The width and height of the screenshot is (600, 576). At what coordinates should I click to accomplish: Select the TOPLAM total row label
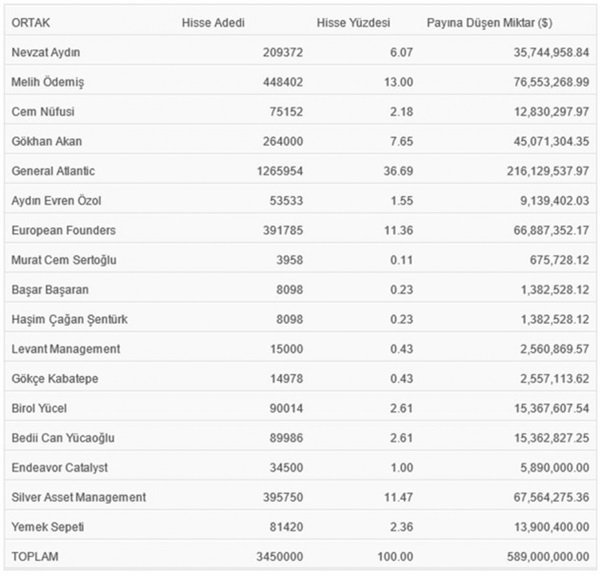pos(33,556)
